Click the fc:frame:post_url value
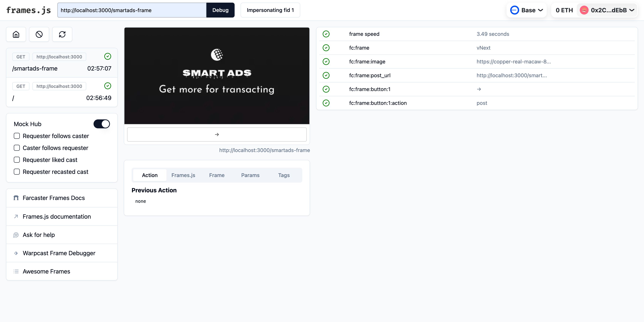The image size is (644, 322). pos(512,75)
